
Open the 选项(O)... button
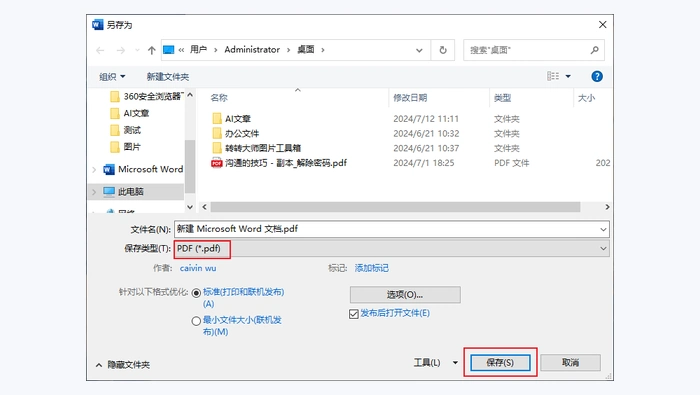pyautogui.click(x=405, y=295)
